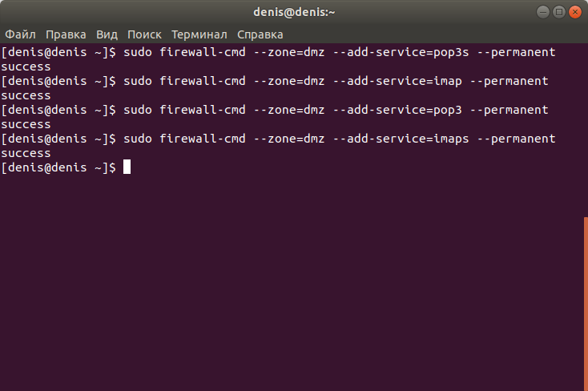
Task: Click the terminal scrollbar handle
Action: pyautogui.click(x=586, y=304)
